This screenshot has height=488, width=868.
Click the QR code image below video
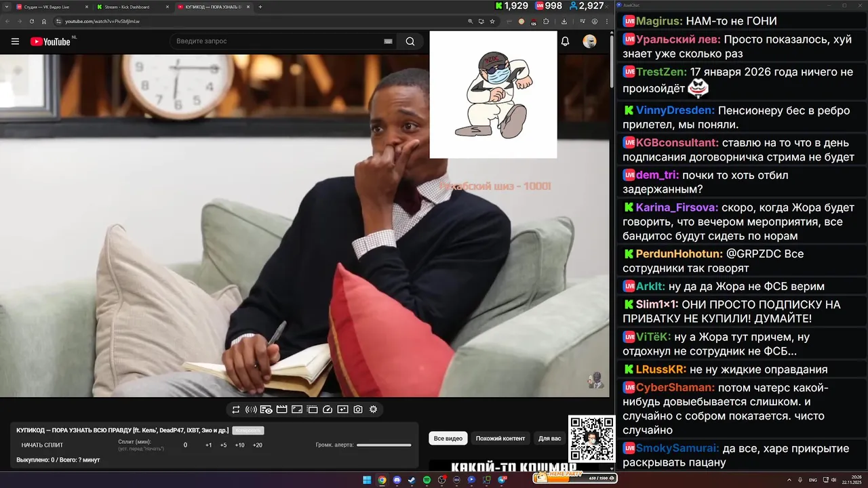[591, 439]
